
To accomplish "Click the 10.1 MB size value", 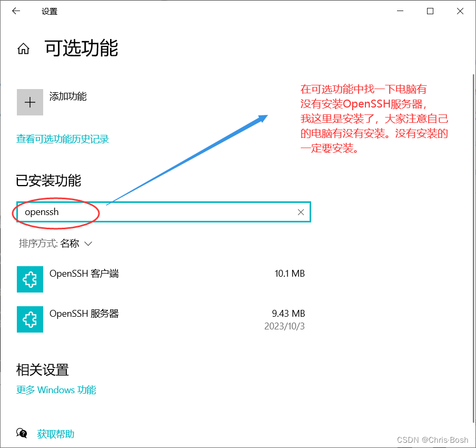I will 290,274.
